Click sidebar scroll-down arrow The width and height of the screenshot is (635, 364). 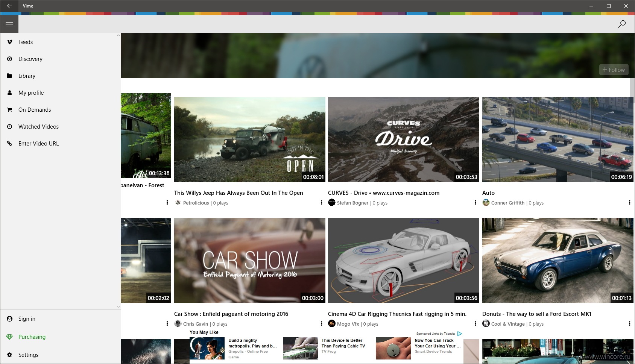click(x=118, y=307)
